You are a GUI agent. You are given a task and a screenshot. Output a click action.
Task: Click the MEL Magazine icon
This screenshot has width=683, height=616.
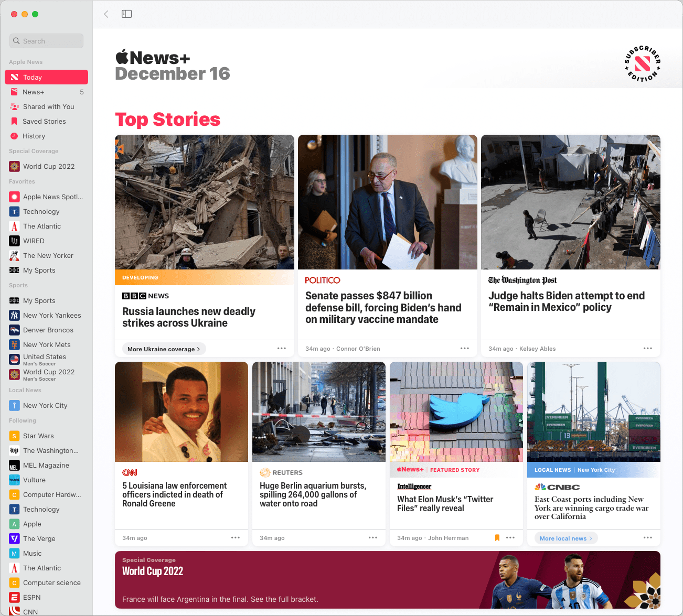click(x=14, y=465)
